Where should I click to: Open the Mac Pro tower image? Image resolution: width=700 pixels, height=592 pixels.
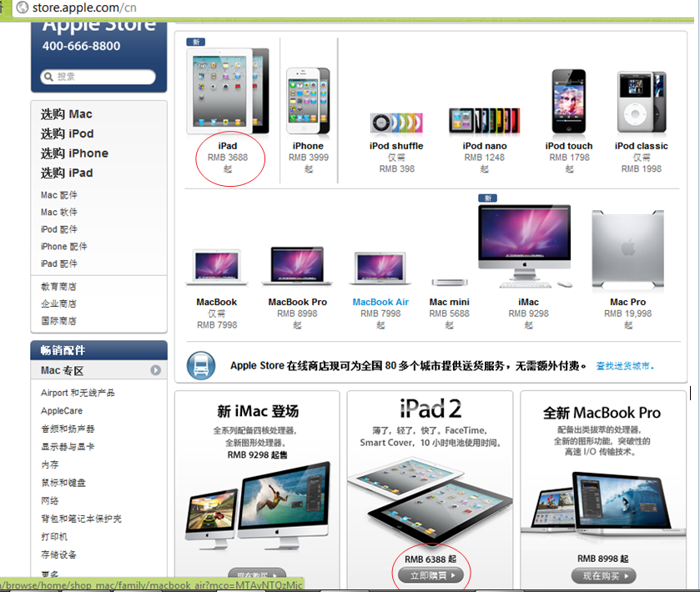point(627,248)
